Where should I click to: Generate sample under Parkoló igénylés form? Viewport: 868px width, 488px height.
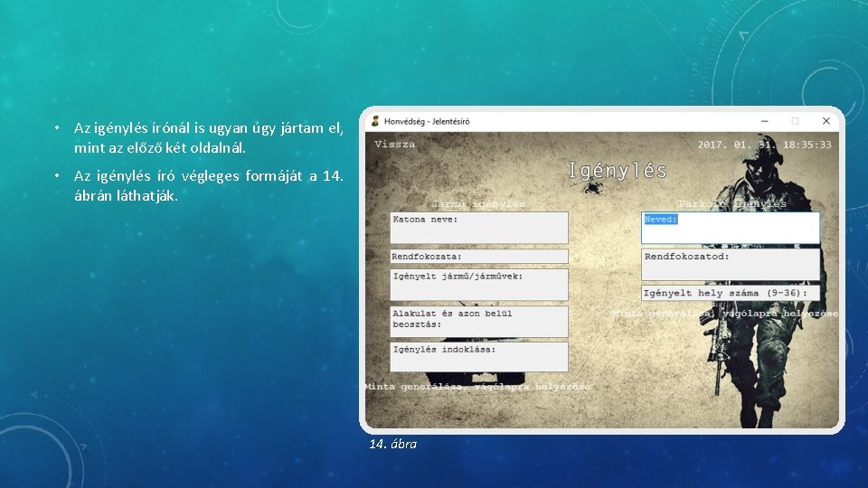click(x=725, y=314)
